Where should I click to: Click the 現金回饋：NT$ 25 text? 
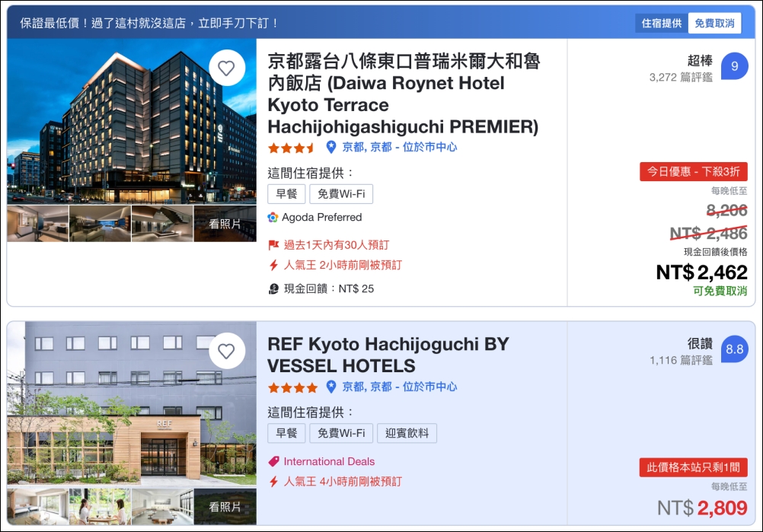tap(329, 289)
